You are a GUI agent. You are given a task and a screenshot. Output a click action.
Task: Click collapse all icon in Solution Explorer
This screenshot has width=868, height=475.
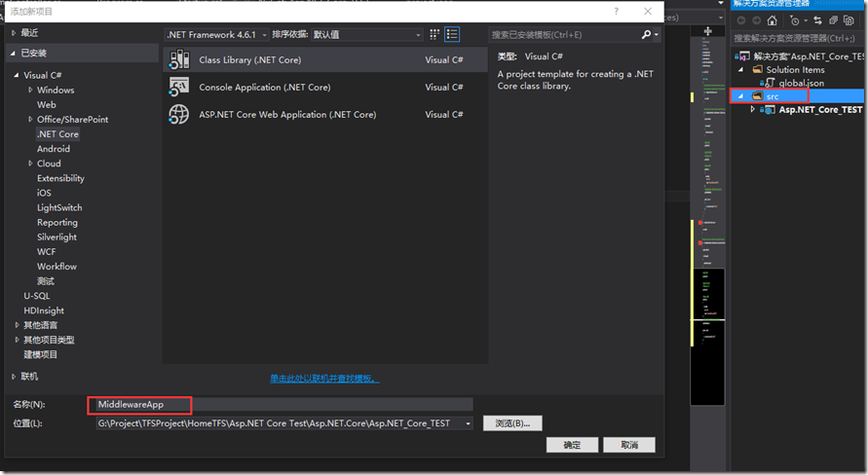click(833, 20)
